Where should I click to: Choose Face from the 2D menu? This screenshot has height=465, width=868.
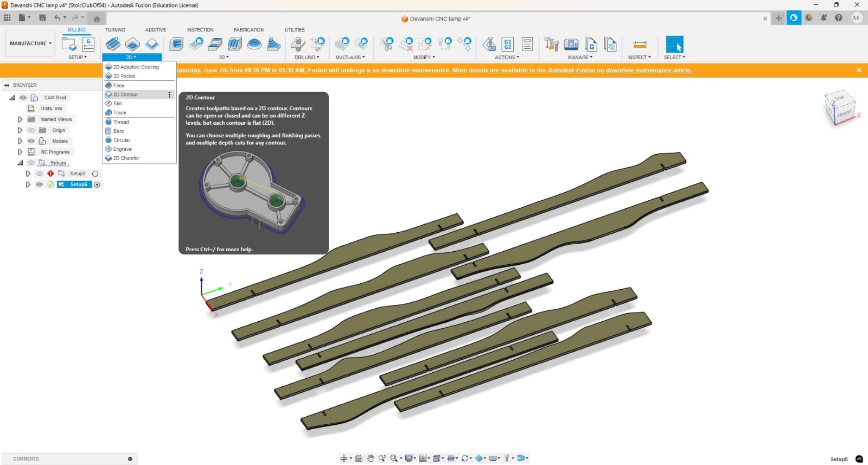tap(139, 85)
